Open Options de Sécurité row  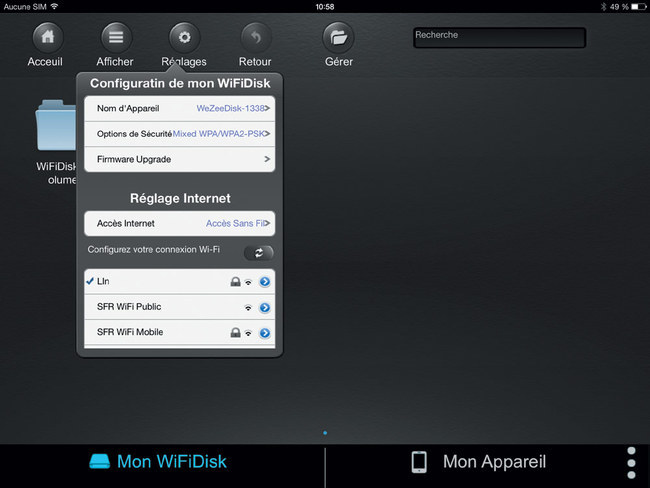pos(179,134)
